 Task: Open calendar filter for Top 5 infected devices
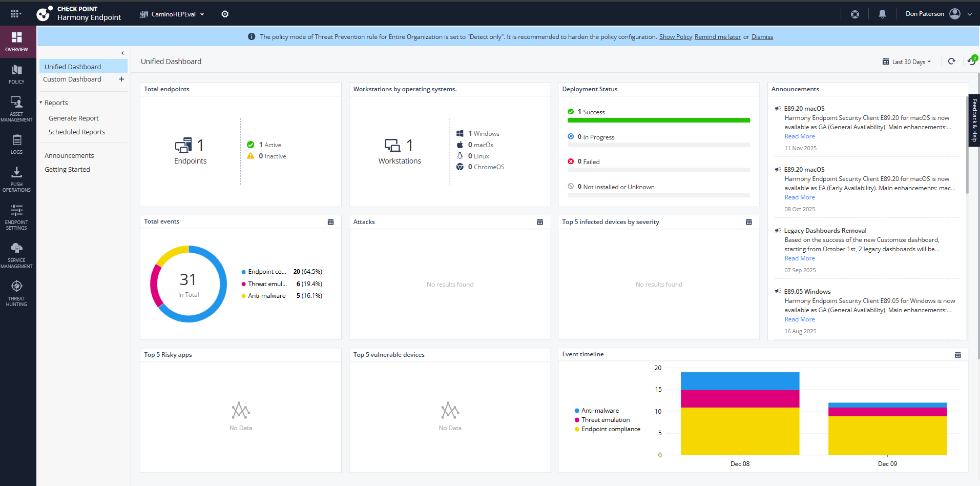click(x=749, y=222)
